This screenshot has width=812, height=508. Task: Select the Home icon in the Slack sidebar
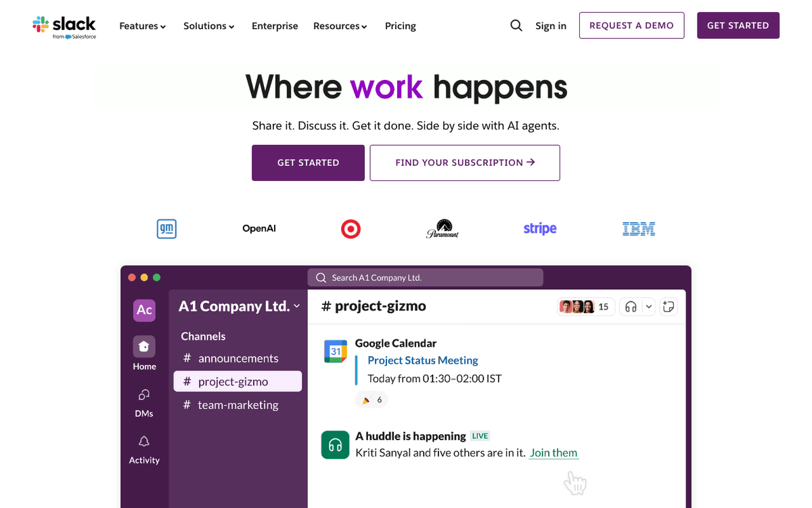tap(144, 346)
